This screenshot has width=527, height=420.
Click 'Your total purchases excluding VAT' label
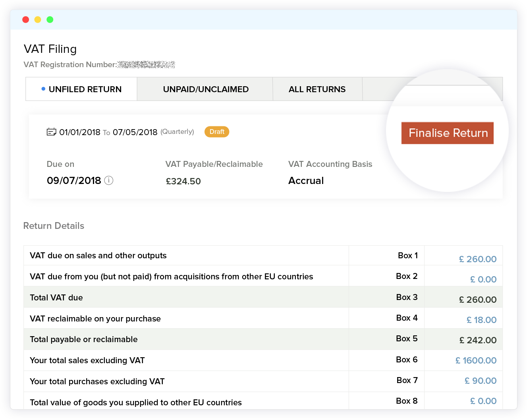click(x=97, y=381)
